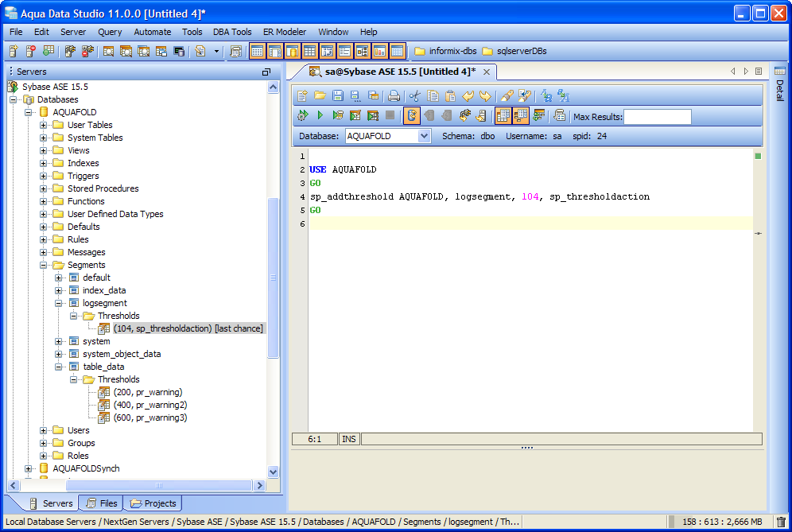Toggle the first highlighted layout button in main toolbar
792x532 pixels.
point(257,51)
